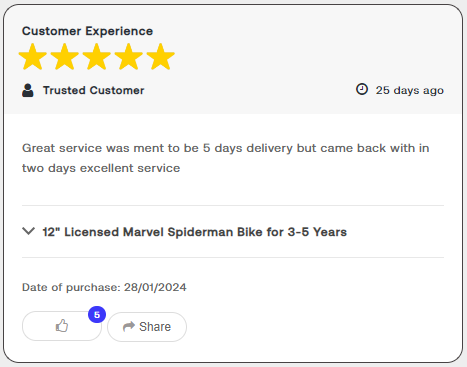Select the first yellow rating star
The image size is (467, 367).
click(33, 57)
